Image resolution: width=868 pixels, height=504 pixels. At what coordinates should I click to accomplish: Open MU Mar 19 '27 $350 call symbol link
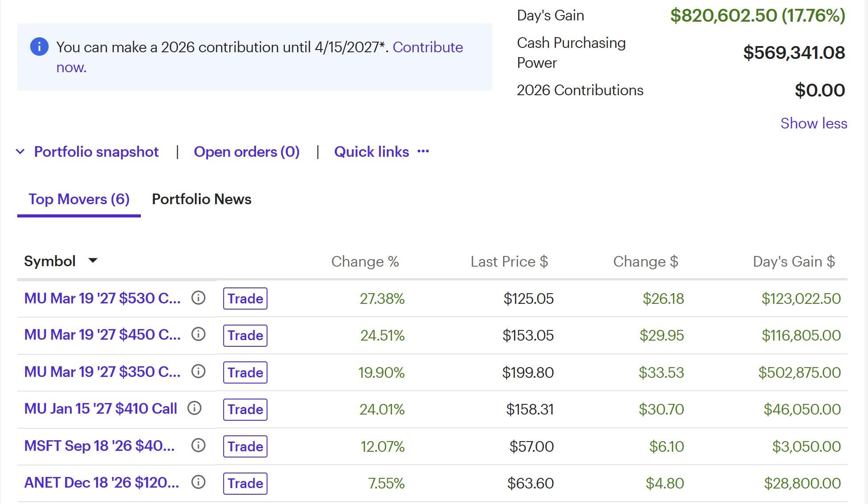click(x=102, y=372)
